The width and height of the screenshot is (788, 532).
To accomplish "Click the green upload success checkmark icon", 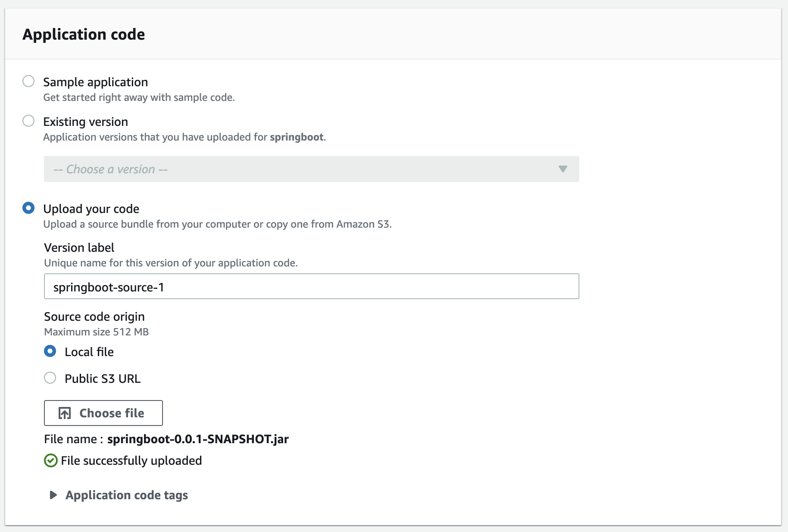I will [50, 460].
